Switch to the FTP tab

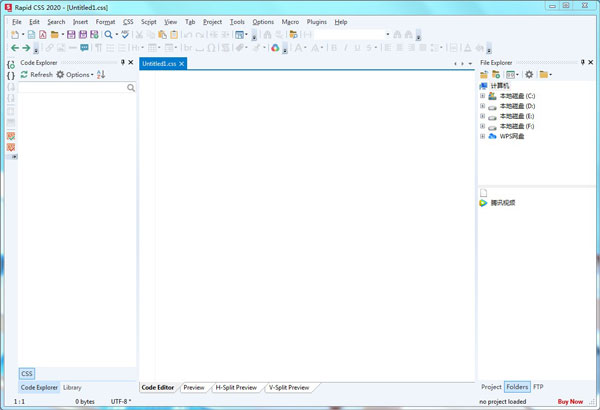[538, 387]
